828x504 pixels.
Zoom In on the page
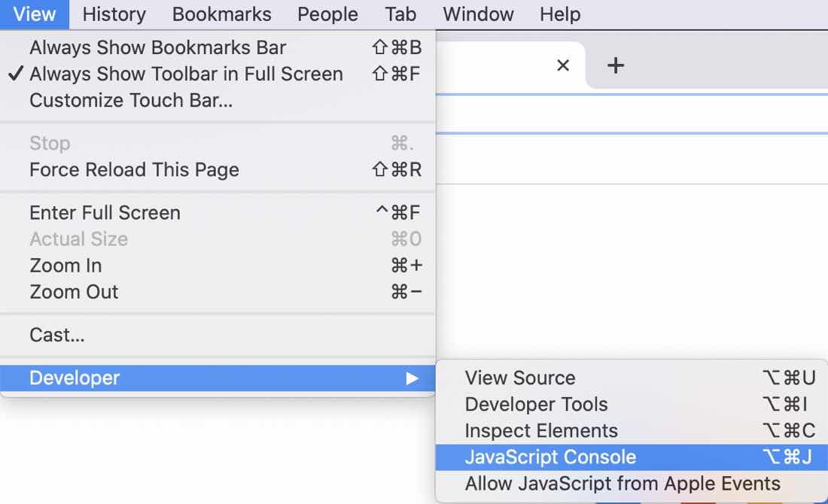[x=65, y=266]
